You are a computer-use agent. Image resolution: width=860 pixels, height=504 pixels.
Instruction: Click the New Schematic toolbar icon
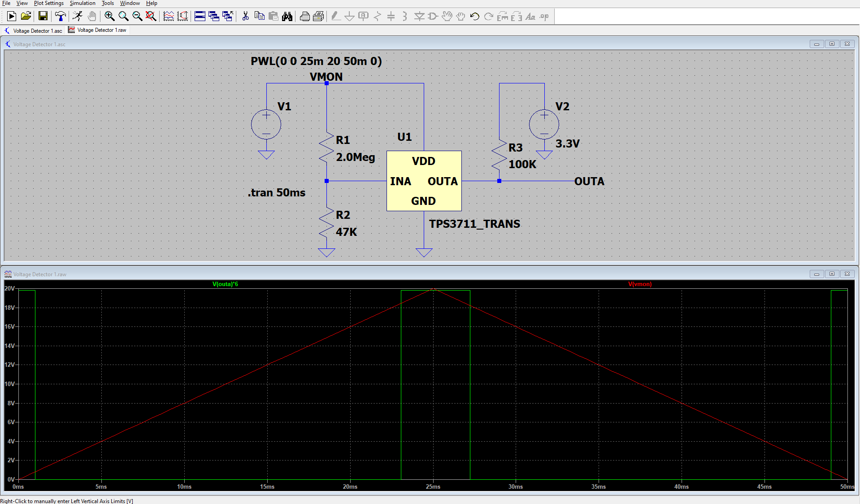(12, 17)
